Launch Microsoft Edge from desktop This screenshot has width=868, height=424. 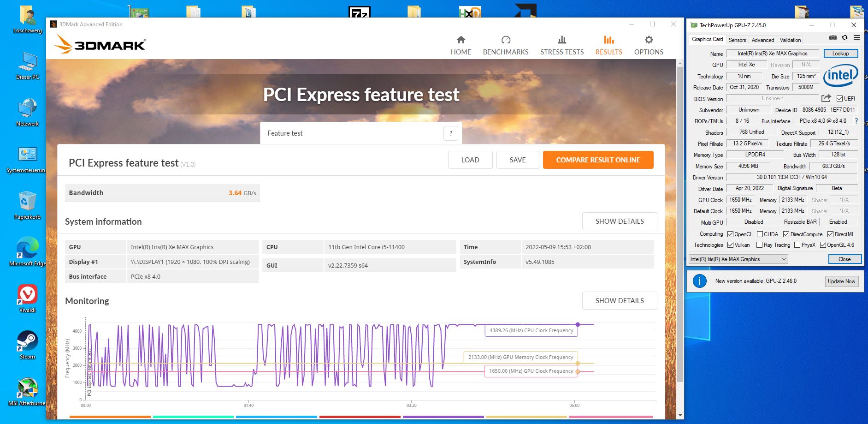27,252
